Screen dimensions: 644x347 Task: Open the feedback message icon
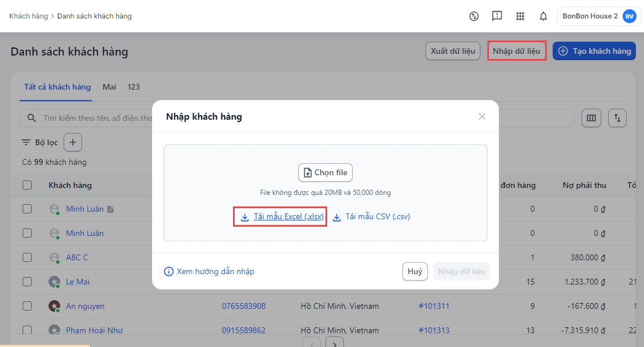point(497,16)
